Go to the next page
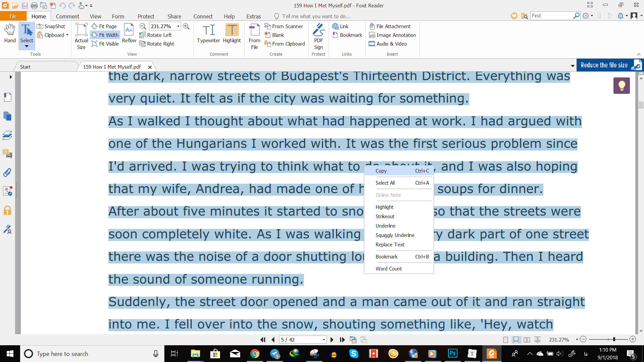 tap(332, 340)
